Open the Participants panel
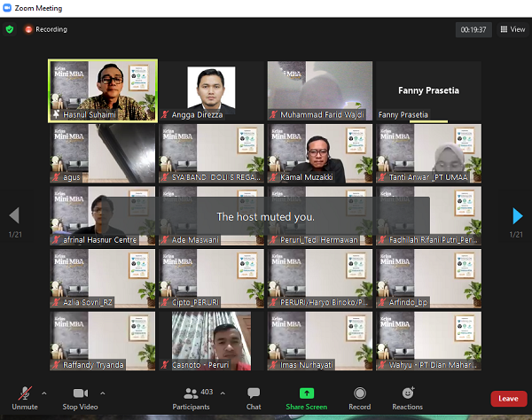The height and width of the screenshot is (420, 532). point(191,398)
